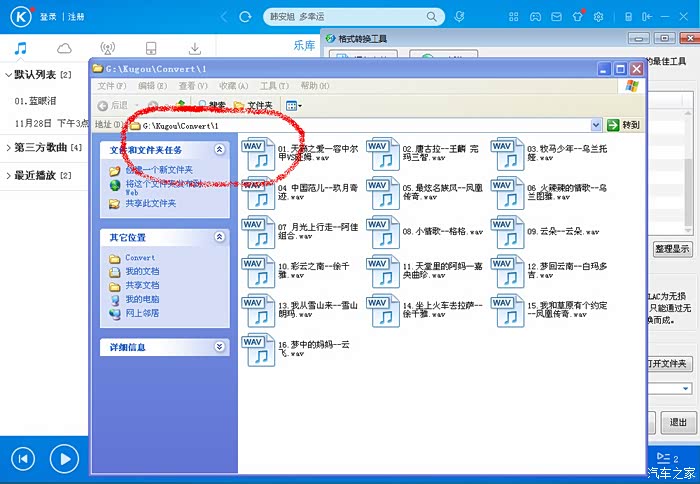Select file 12.梦回云南--白玛多吉.wav
This screenshot has width=700, height=484.
coord(549,271)
